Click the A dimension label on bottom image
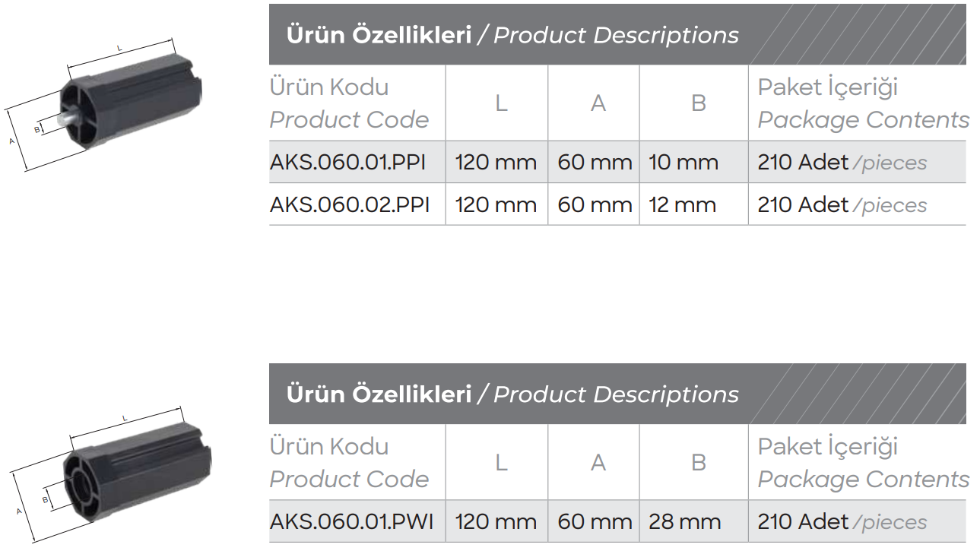980x551 pixels. (x=19, y=512)
